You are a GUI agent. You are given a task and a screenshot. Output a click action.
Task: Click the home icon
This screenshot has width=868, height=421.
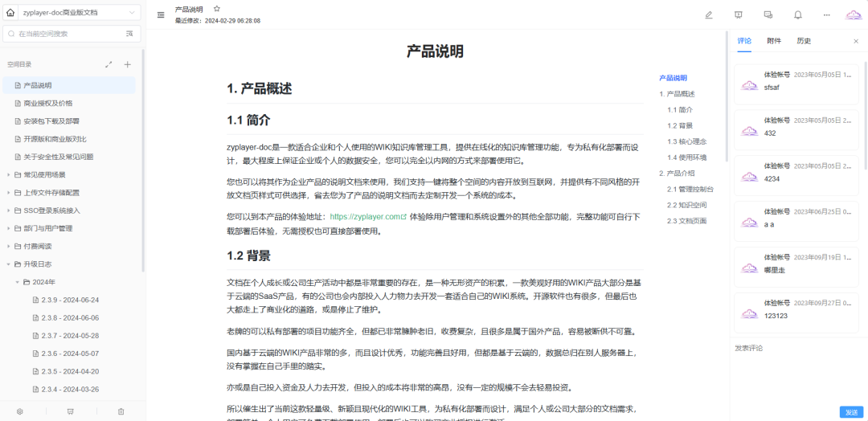(10, 12)
